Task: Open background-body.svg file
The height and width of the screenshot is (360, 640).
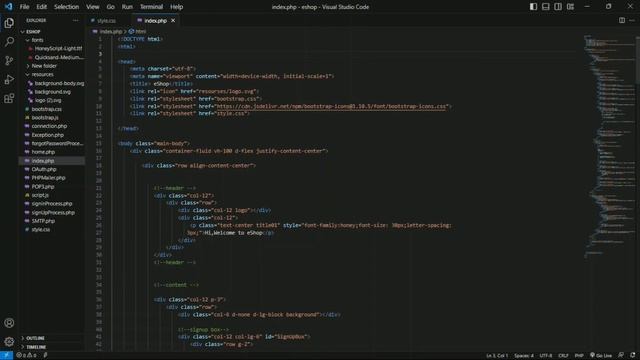Action: [59, 83]
